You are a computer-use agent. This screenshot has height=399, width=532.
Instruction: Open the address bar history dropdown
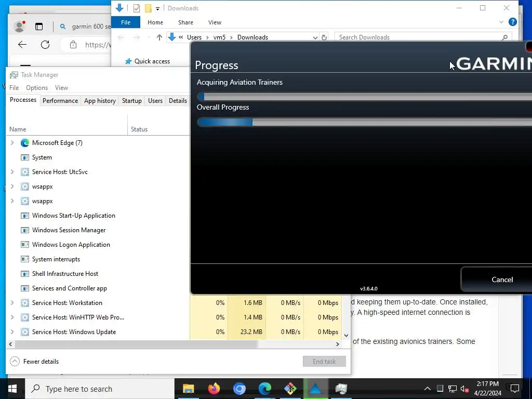(x=315, y=37)
